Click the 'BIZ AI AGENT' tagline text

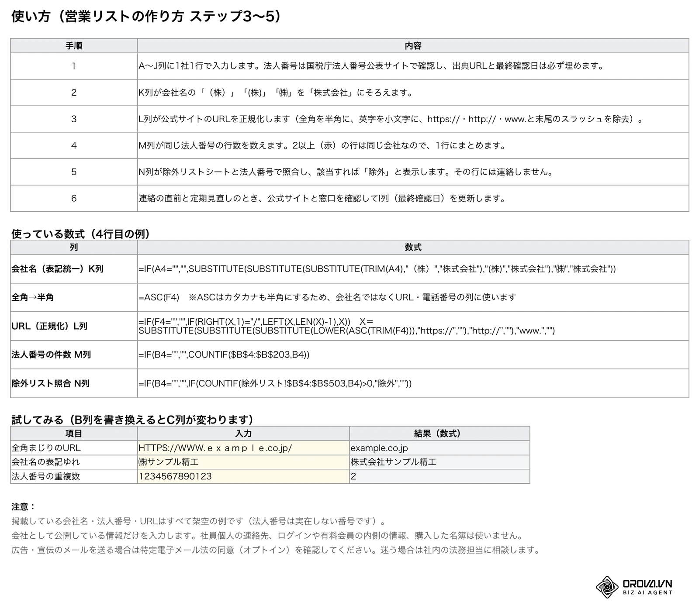647,592
